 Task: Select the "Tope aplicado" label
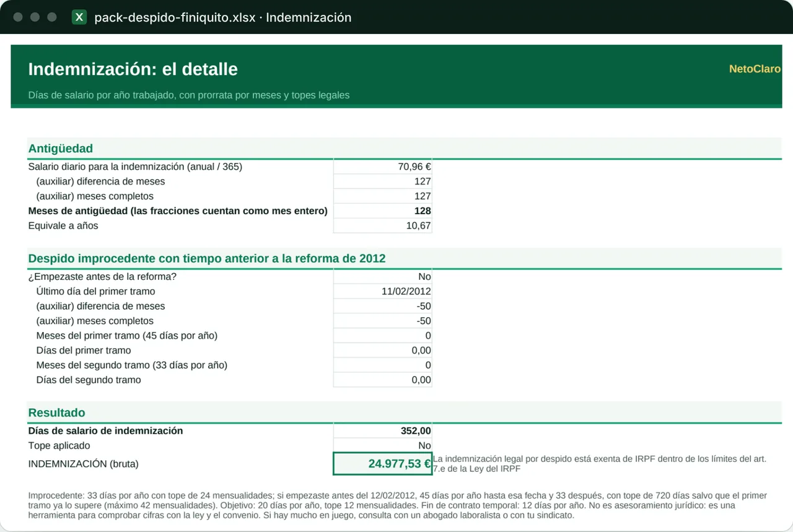(x=59, y=446)
